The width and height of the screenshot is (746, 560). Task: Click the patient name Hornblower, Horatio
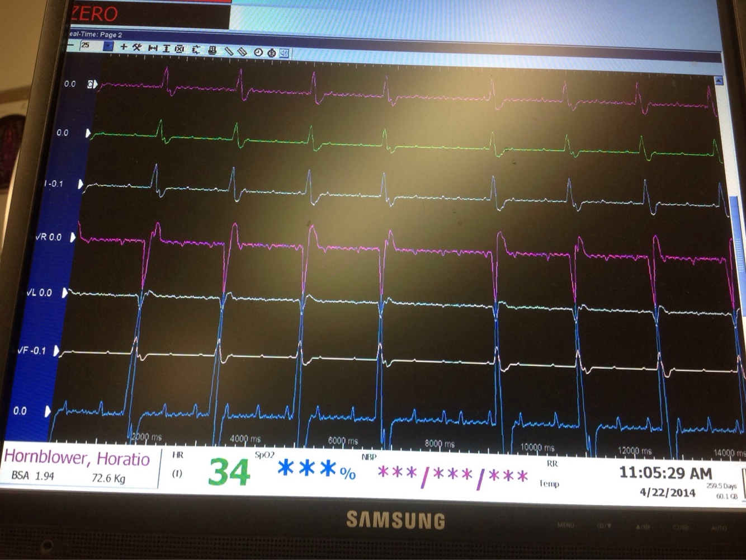tap(77, 458)
